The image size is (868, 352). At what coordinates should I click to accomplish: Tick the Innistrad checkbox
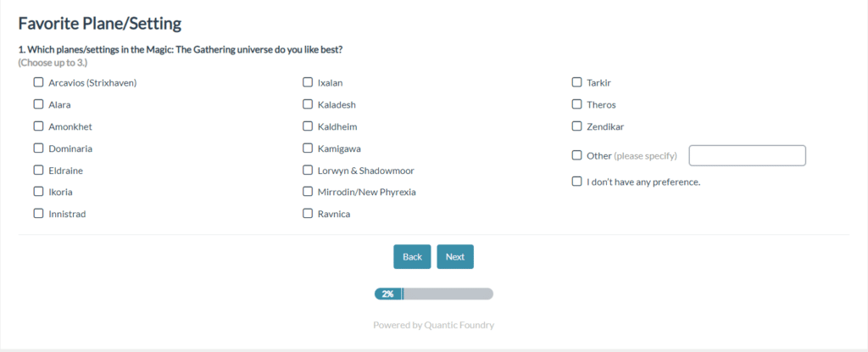(38, 214)
